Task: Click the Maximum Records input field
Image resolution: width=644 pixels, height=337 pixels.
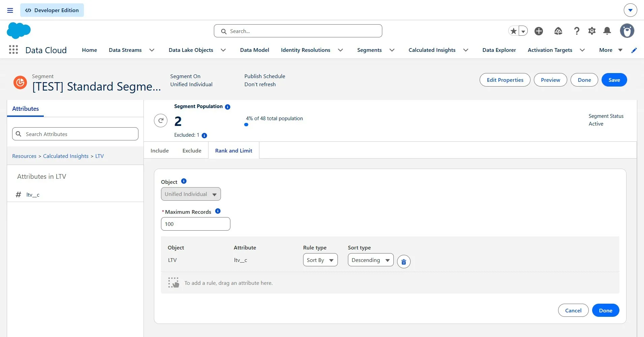Action: 196,224
